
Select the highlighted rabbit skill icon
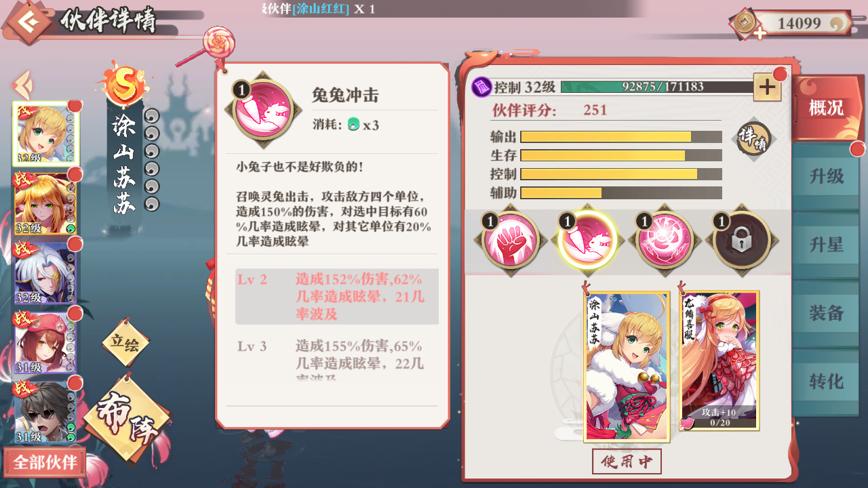pos(587,240)
